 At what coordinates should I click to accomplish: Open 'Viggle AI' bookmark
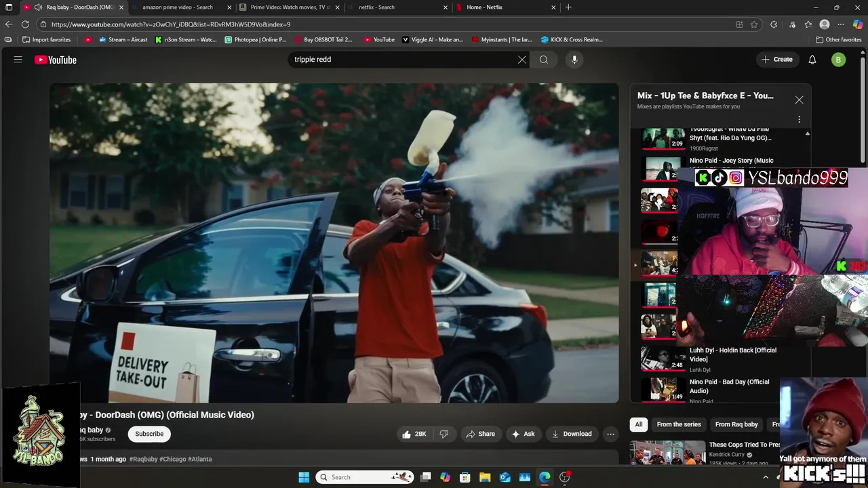pyautogui.click(x=433, y=40)
